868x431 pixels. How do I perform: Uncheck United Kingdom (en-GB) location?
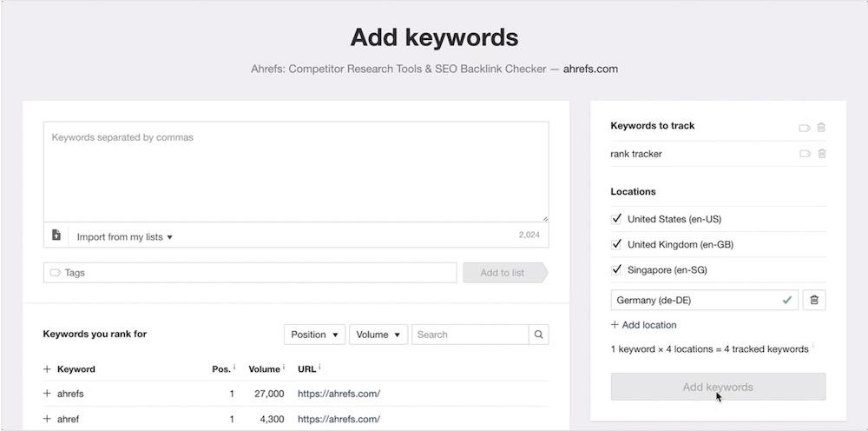616,244
